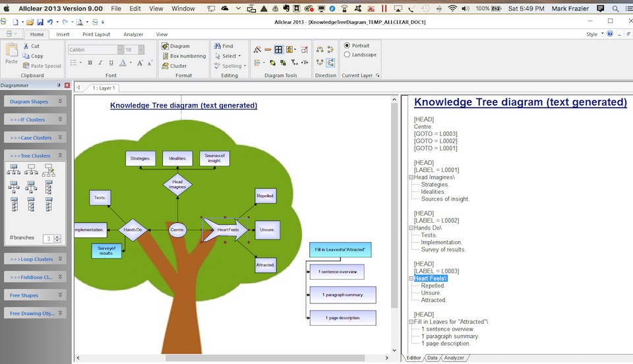Expand the Diagram Shapes panel
Viewport: 633px width, 364px height.
(60, 102)
